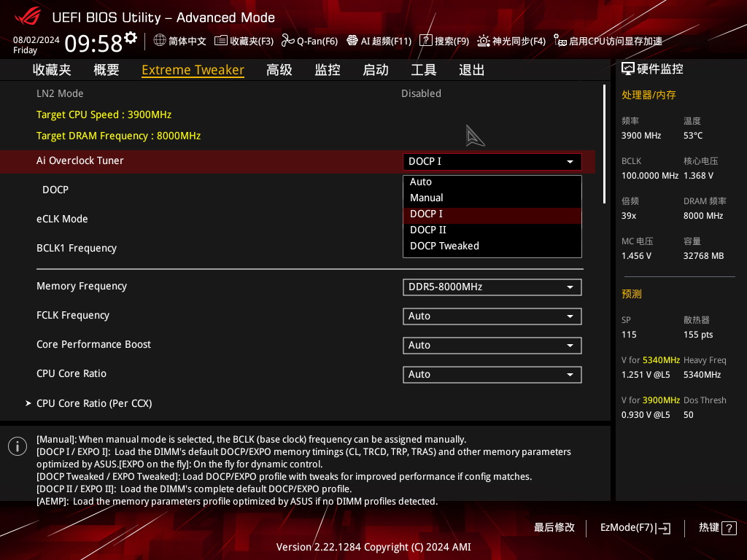Switch to the 监控 tab
The image size is (747, 560).
point(328,70)
